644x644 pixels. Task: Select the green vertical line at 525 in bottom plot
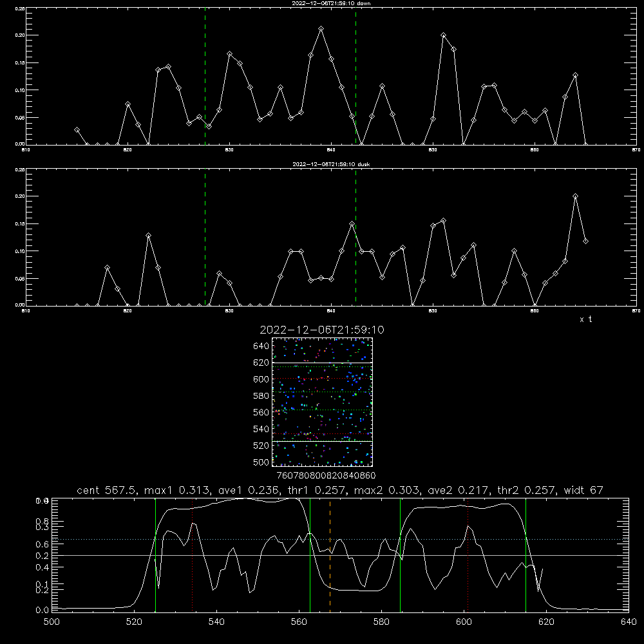(x=155, y=555)
